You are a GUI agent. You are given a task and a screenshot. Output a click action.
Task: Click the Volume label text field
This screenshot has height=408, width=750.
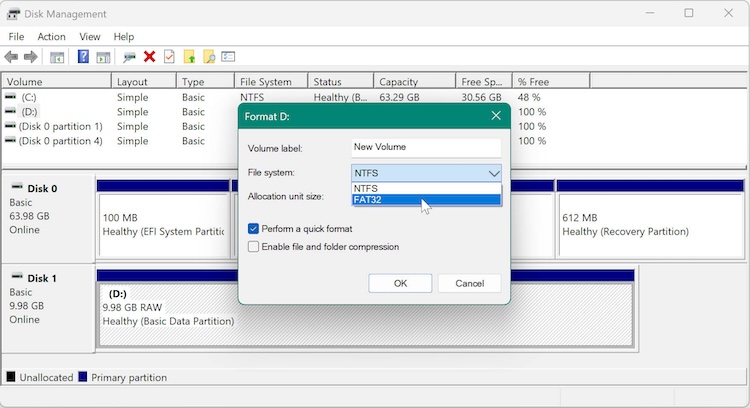point(426,147)
